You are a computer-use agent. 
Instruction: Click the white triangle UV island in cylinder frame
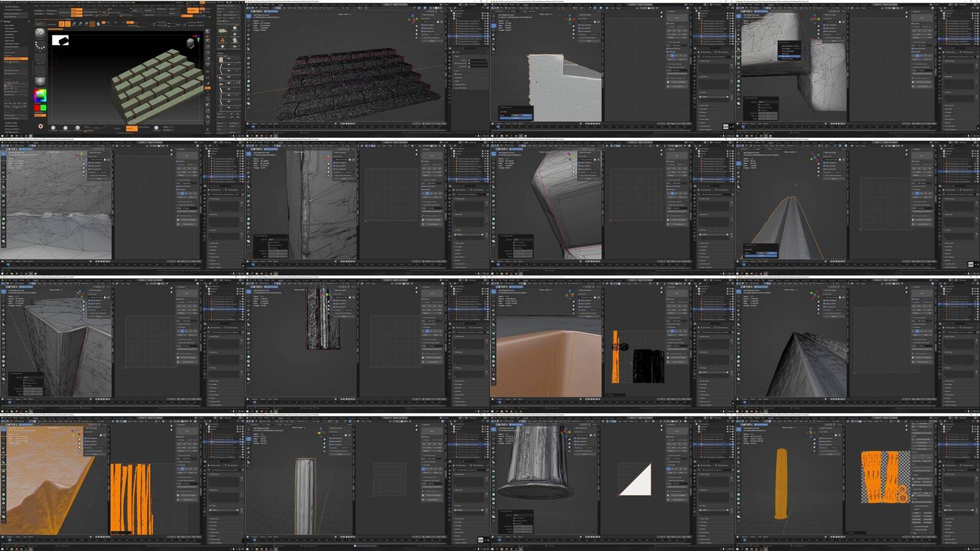point(636,479)
